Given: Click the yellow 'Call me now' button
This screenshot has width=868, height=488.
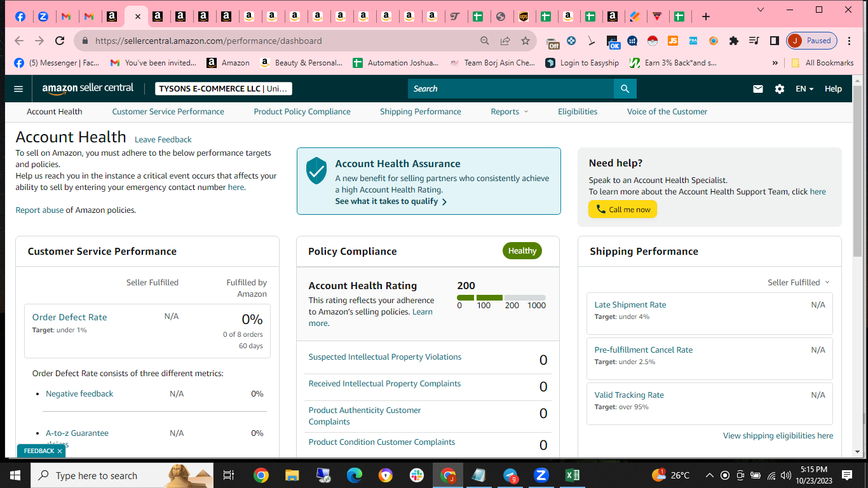Looking at the screenshot, I should [623, 210].
